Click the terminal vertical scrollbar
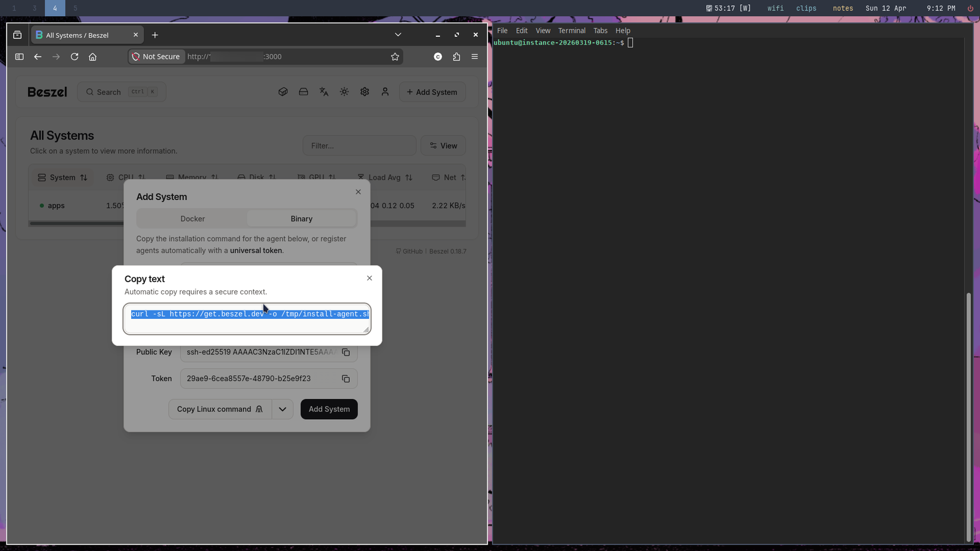The width and height of the screenshot is (980, 551). point(969,417)
